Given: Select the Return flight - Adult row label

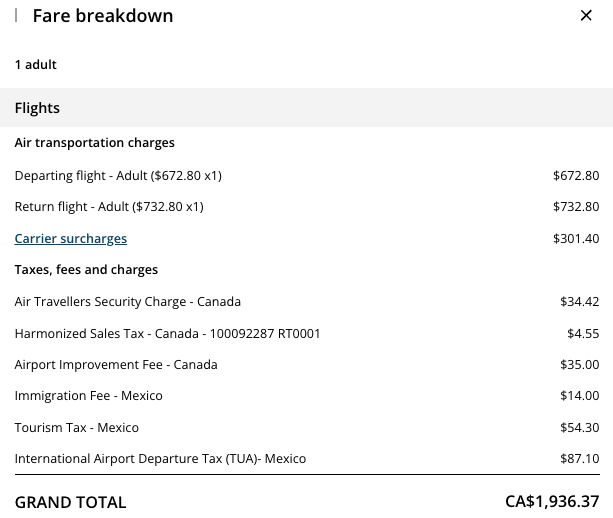Looking at the screenshot, I should (x=109, y=207).
